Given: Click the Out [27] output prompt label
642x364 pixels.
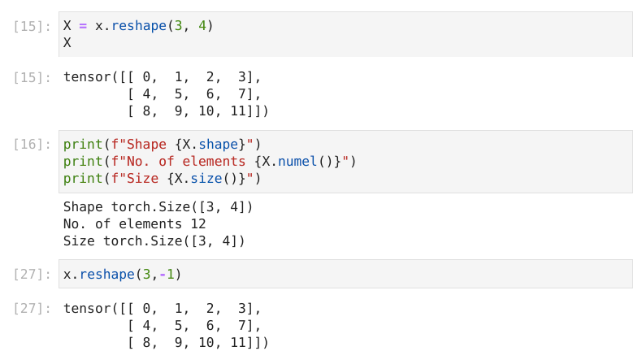Looking at the screenshot, I should 32,309.
